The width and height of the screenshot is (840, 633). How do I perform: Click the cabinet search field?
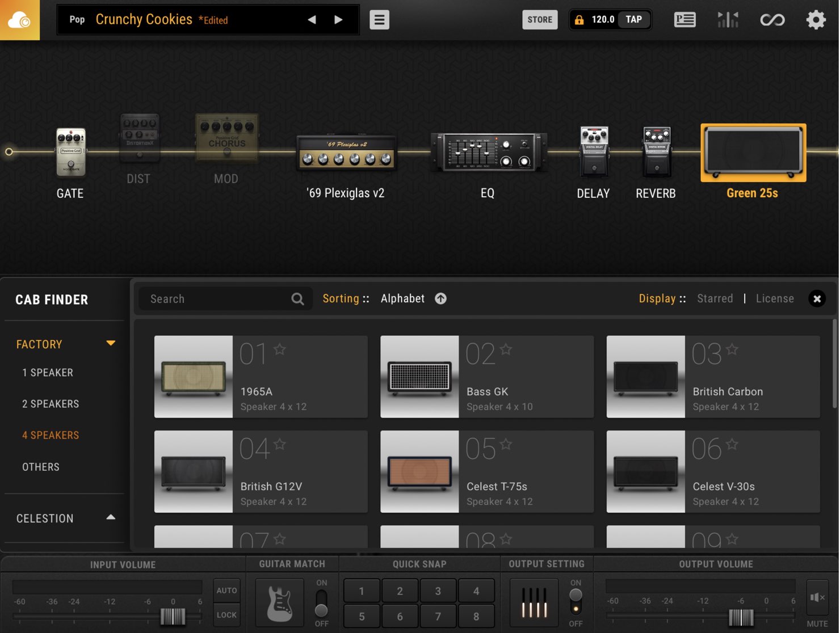225,299
